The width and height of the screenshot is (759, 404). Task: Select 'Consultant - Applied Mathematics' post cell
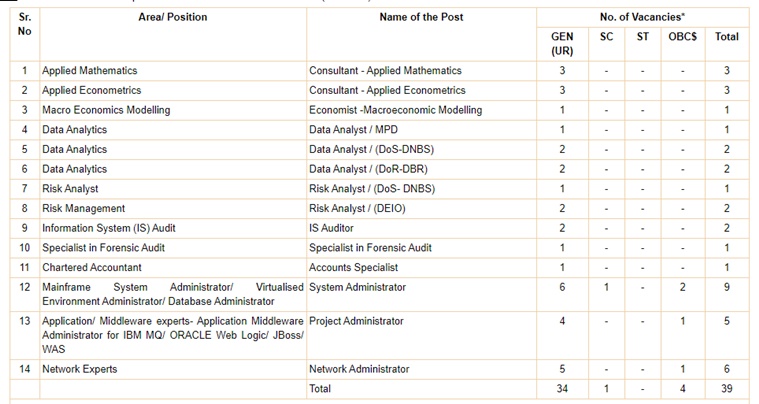point(385,71)
